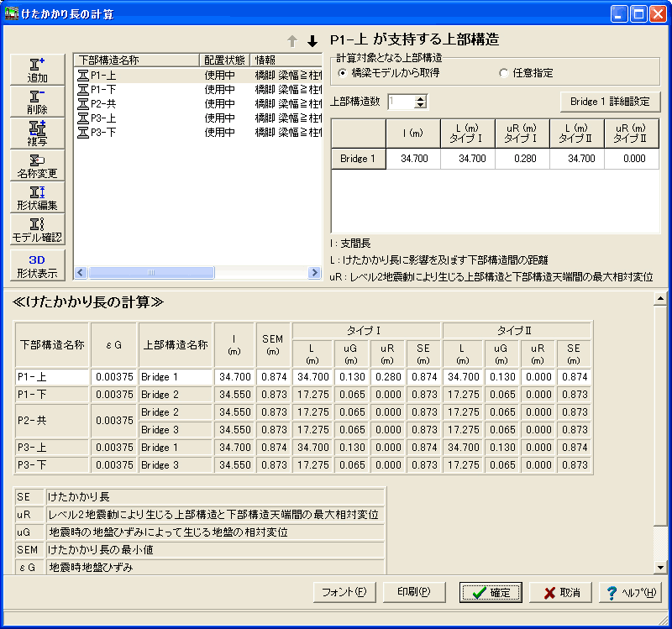672x629 pixels.
Task: Cancel with the 取消 button
Action: tap(560, 592)
